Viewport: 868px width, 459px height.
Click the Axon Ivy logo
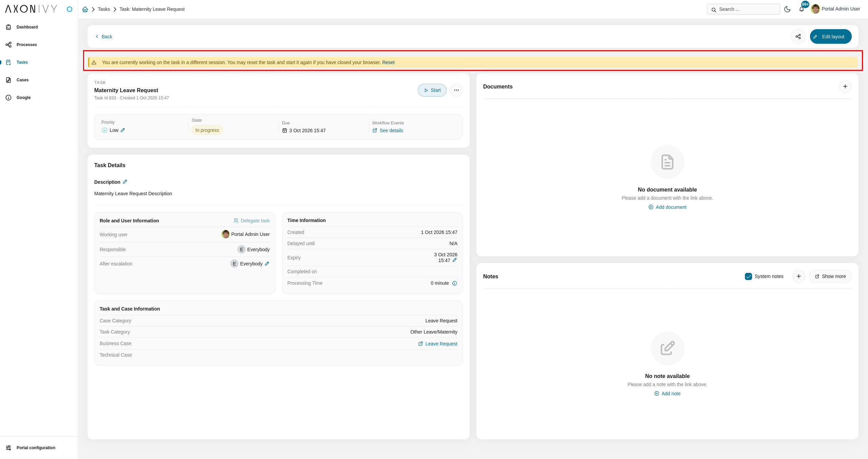[31, 9]
